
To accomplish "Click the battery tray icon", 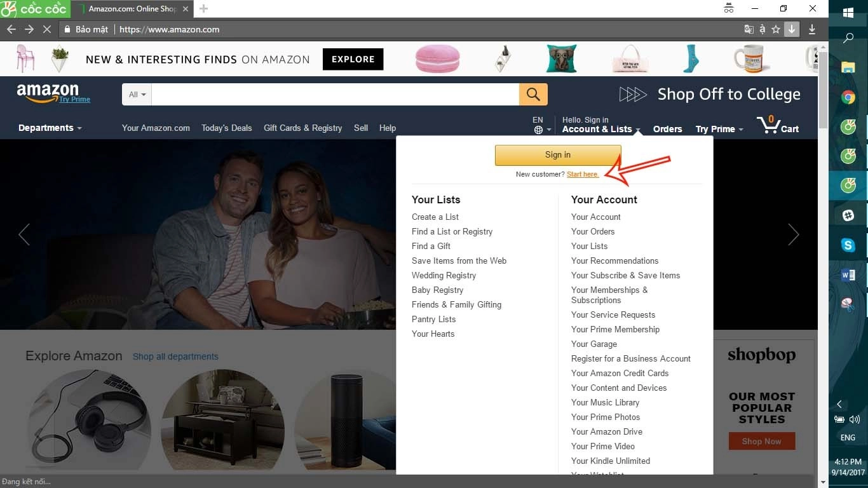I will point(839,419).
